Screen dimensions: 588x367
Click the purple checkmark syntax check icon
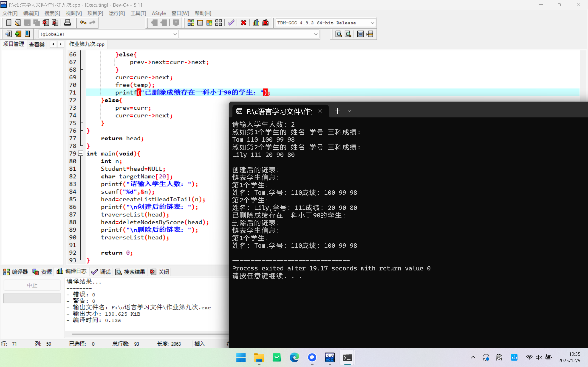(231, 23)
